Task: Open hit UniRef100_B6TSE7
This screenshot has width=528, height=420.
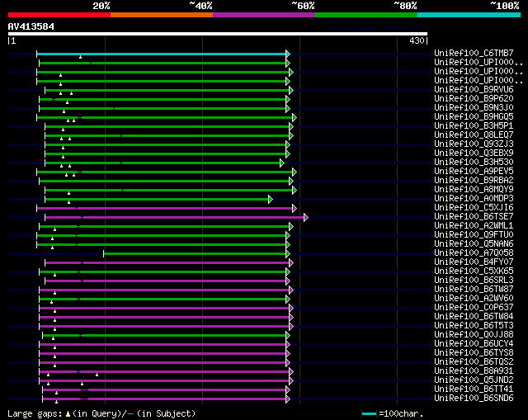Action: [x=474, y=217]
